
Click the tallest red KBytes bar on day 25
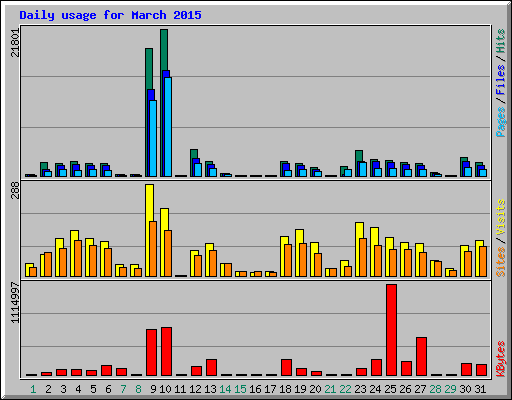pos(391,330)
